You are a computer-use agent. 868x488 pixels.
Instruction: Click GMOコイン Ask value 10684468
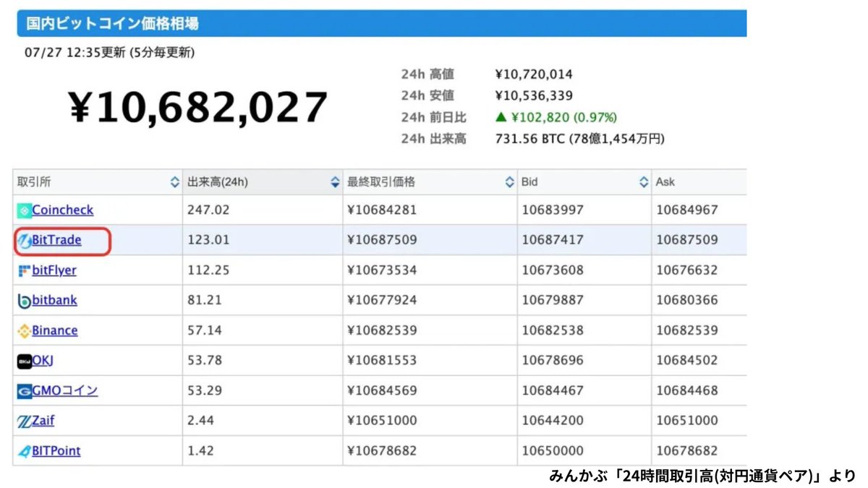tap(687, 390)
